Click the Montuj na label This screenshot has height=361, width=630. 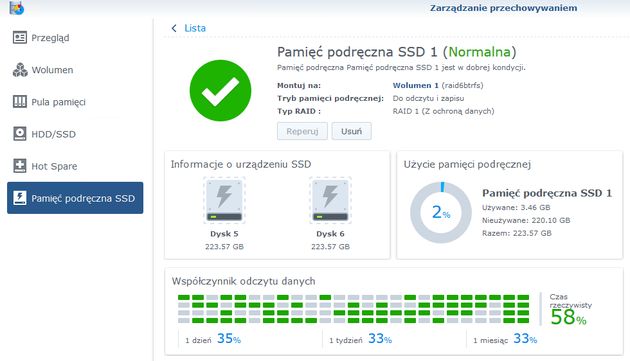pos(299,85)
